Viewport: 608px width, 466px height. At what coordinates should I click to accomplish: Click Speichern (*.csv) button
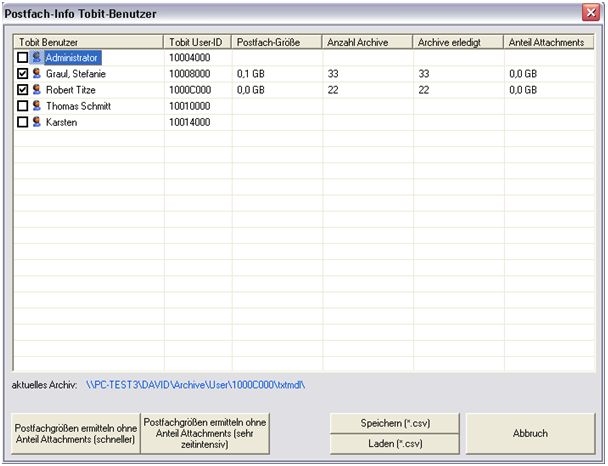pyautogui.click(x=395, y=423)
